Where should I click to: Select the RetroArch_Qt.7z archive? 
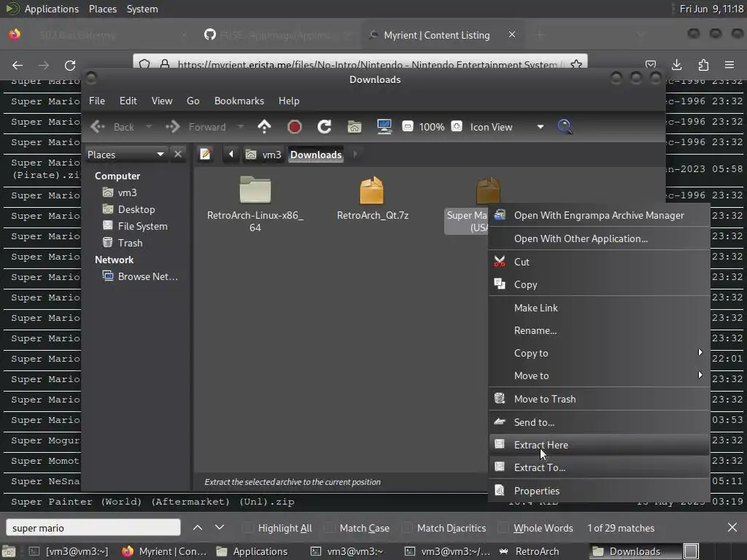point(373,198)
